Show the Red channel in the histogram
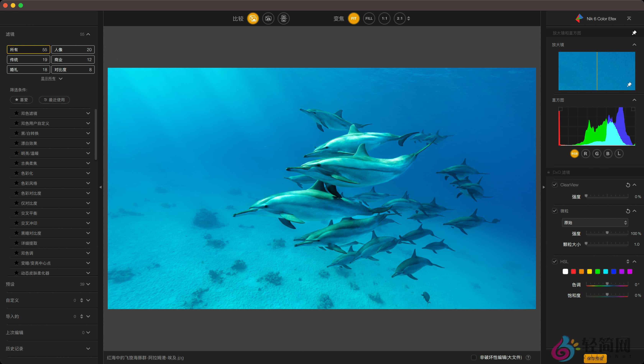The width and height of the screenshot is (644, 364). [586, 153]
